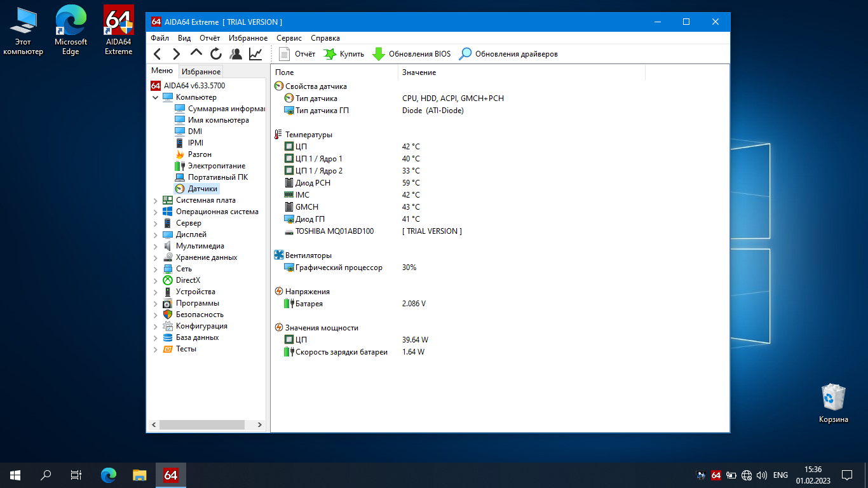
Task: Open the Сервис menu
Action: point(289,38)
